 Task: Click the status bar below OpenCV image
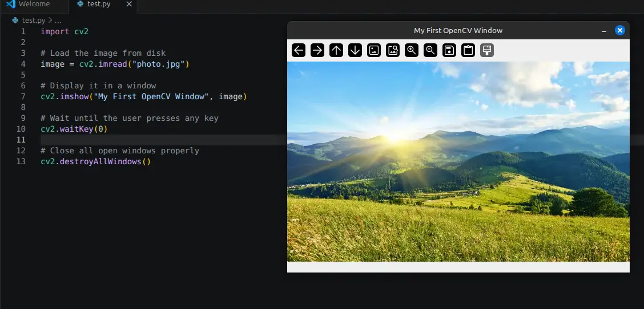(458, 267)
